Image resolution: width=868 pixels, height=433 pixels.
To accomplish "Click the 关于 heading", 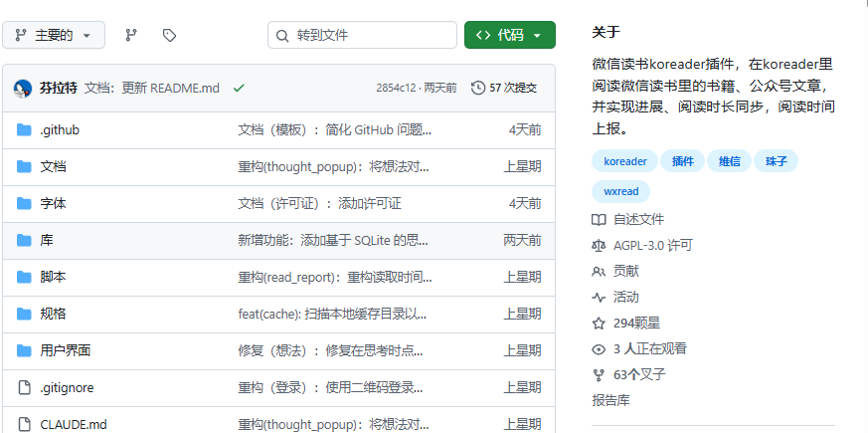I will [x=606, y=32].
